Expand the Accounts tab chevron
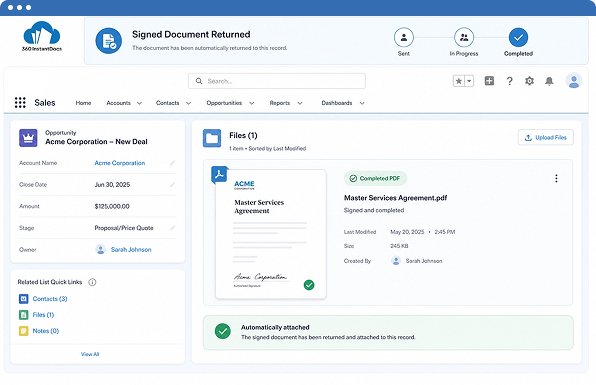Image resolution: width=596 pixels, height=385 pixels. point(139,103)
